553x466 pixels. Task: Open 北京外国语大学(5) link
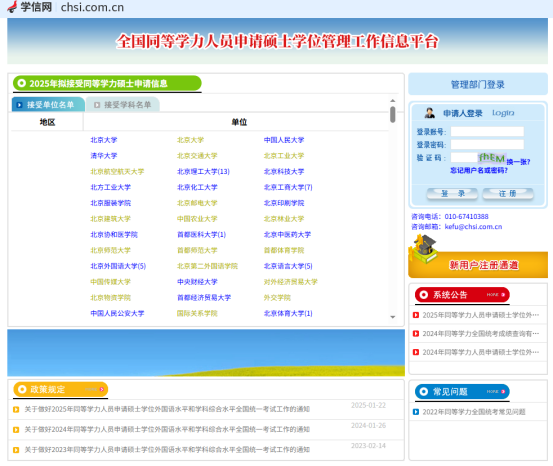click(x=118, y=266)
